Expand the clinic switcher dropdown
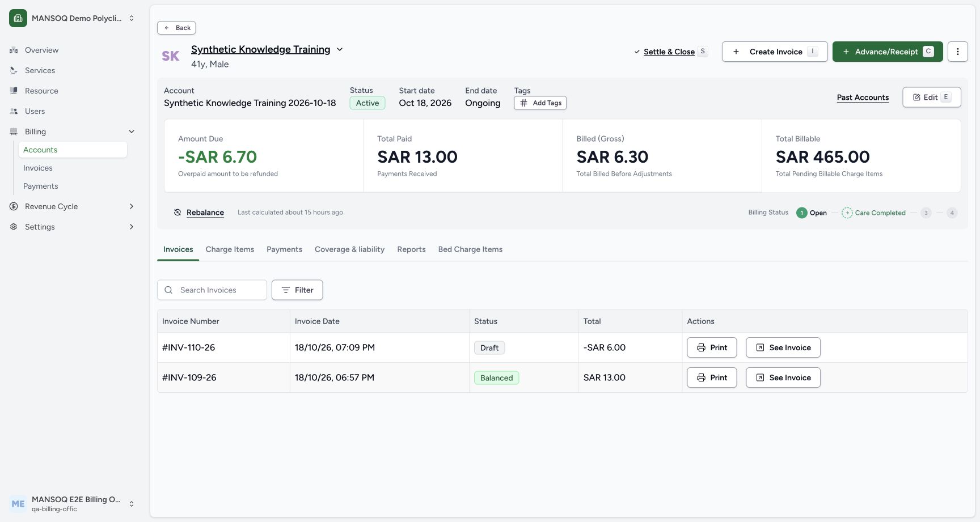Image resolution: width=980 pixels, height=522 pixels. (x=132, y=18)
